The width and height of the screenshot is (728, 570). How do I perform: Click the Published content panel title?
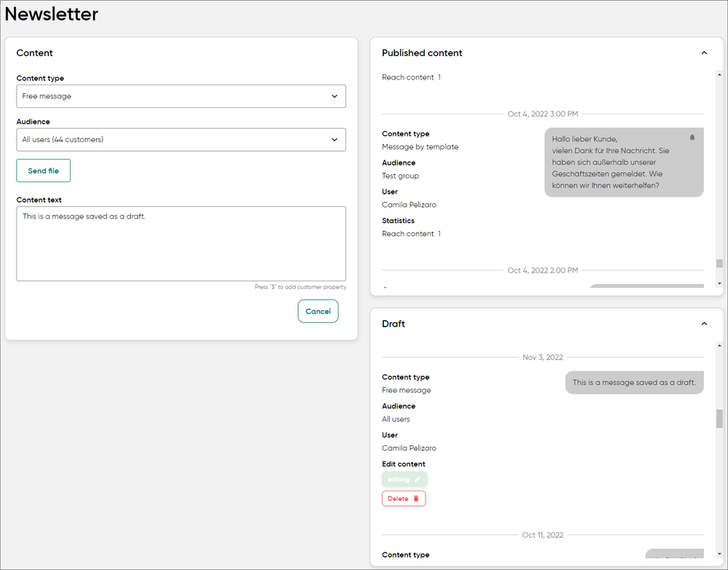(422, 53)
